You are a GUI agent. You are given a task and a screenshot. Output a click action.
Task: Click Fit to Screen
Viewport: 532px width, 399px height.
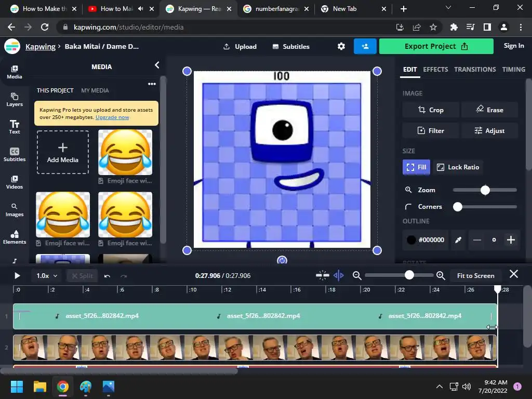(x=475, y=276)
